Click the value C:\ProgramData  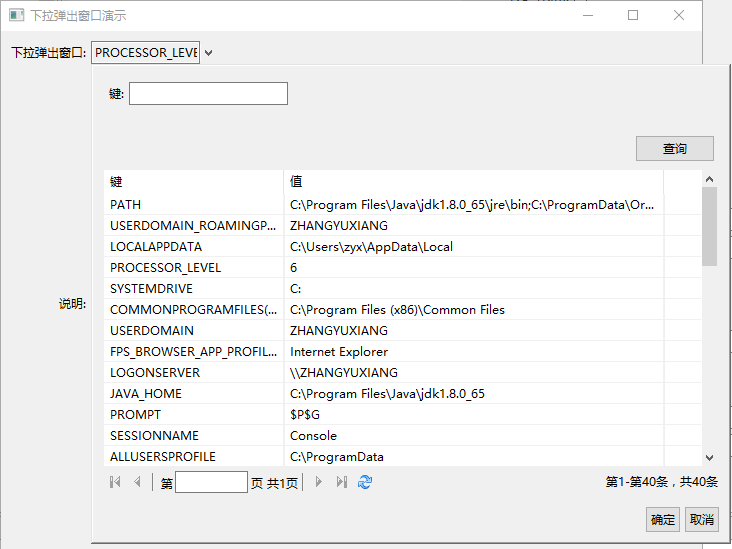pyautogui.click(x=337, y=457)
